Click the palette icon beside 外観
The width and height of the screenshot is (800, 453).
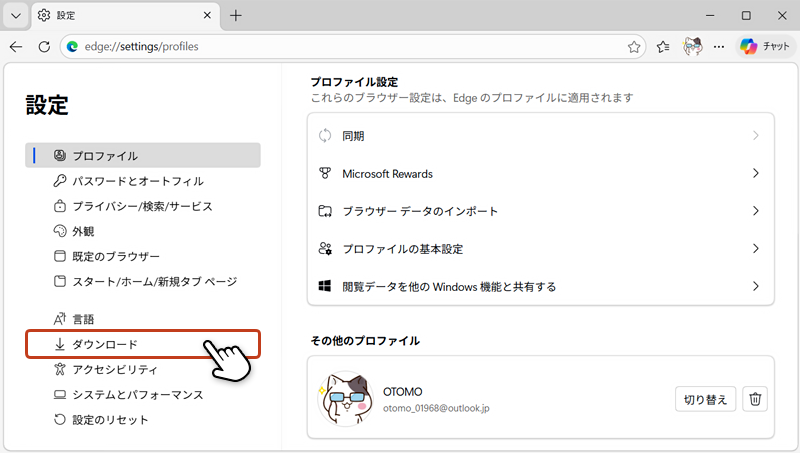point(60,231)
